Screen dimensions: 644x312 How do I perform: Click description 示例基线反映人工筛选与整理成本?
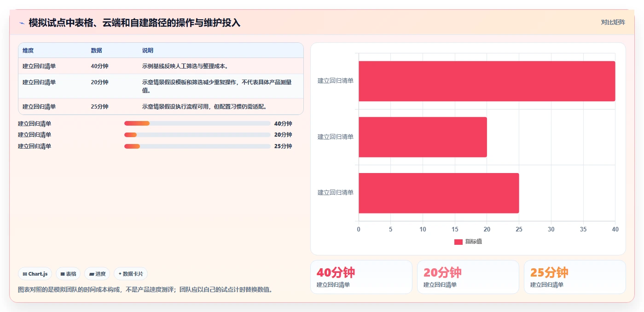[x=186, y=66]
